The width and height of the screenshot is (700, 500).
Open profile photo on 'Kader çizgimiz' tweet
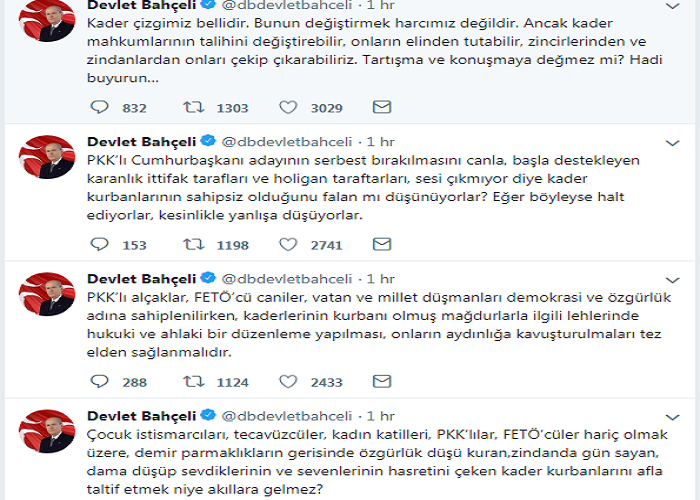[44, 20]
